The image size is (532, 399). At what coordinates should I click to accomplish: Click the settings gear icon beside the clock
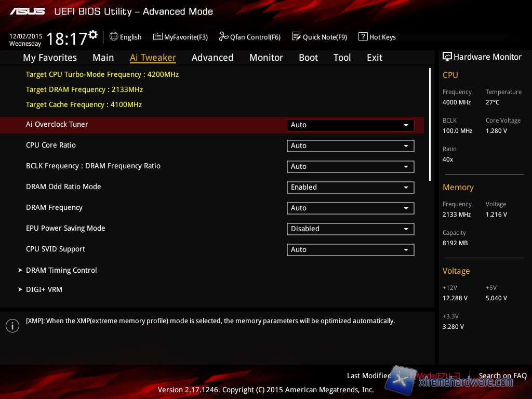pyautogui.click(x=93, y=35)
